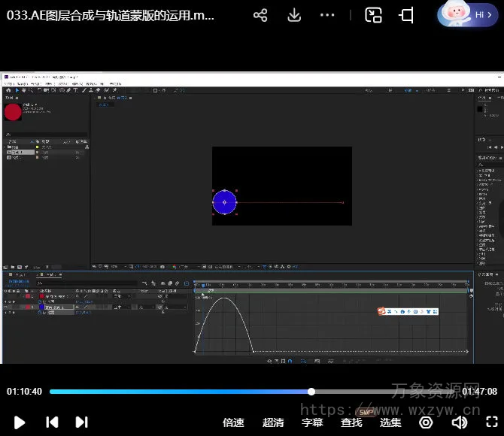Toggle subtitles with 字幕
The height and width of the screenshot is (436, 504).
click(x=312, y=422)
